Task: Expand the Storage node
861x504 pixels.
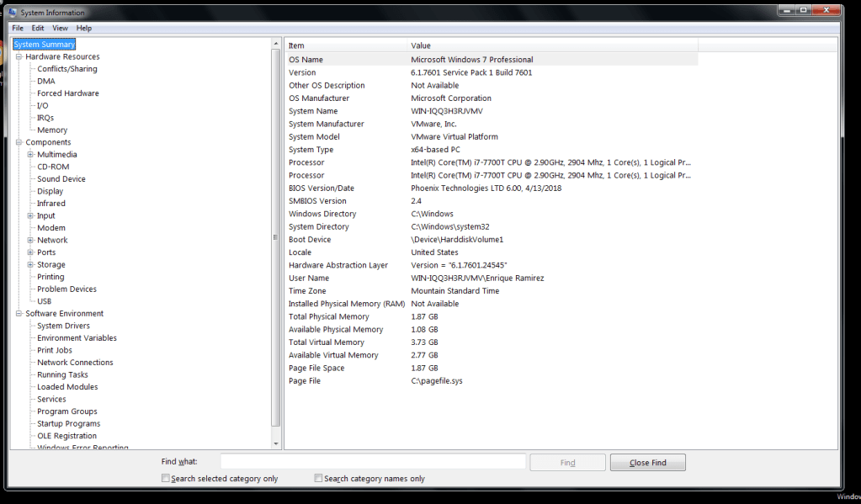Action: 31,265
